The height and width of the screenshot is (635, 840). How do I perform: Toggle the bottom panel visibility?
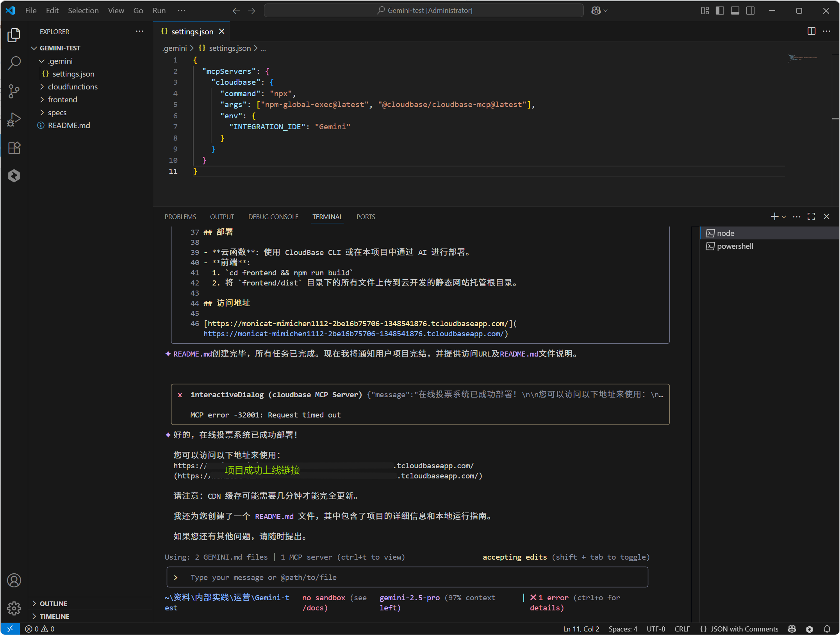coord(735,11)
